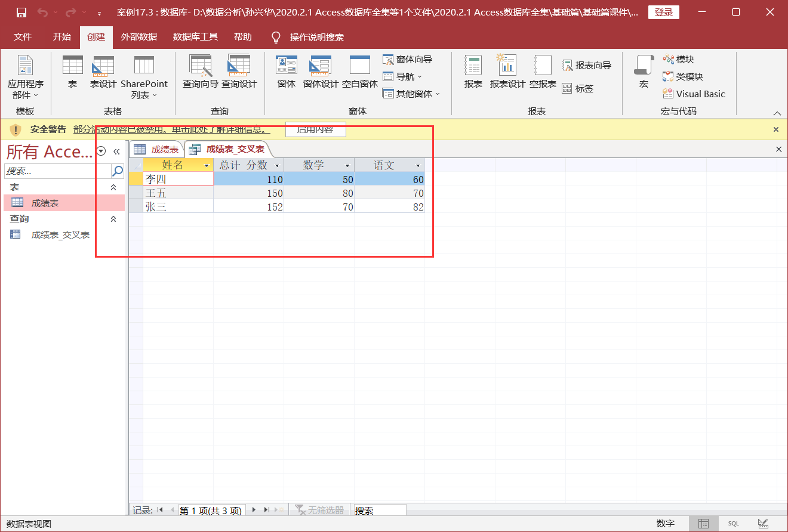Collapse the navigation pane with shutter button

(117, 151)
